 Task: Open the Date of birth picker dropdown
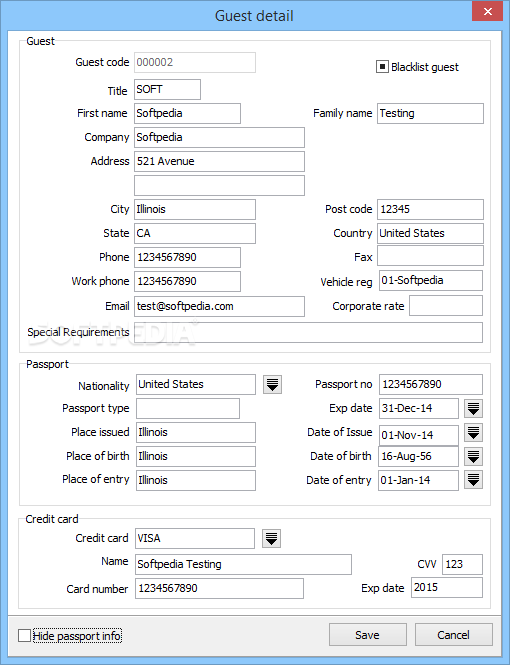(473, 456)
